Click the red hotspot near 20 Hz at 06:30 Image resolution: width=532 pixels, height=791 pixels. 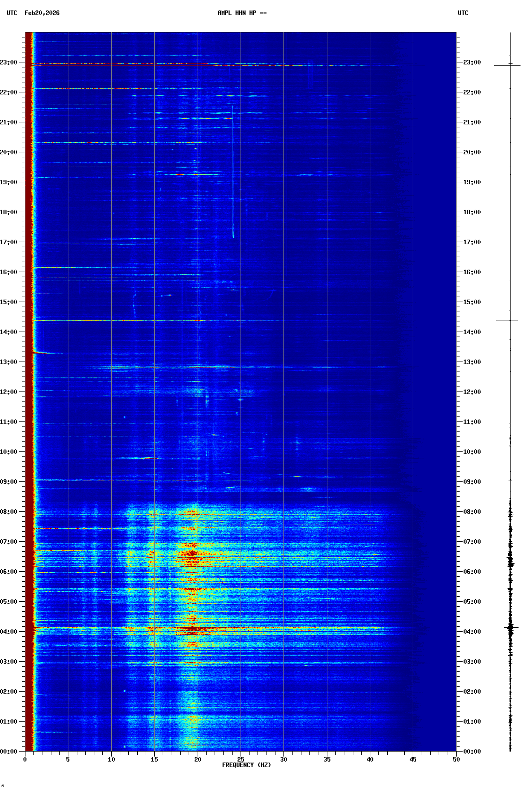pyautogui.click(x=191, y=553)
